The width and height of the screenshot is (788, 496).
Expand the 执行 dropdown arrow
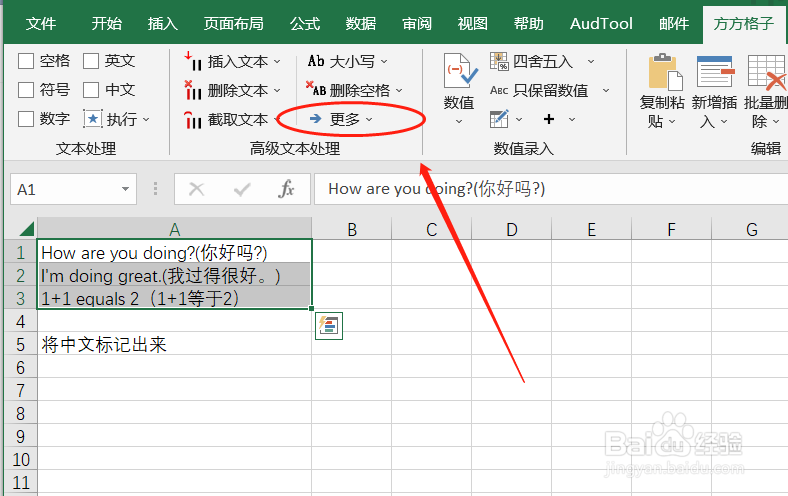pos(146,120)
